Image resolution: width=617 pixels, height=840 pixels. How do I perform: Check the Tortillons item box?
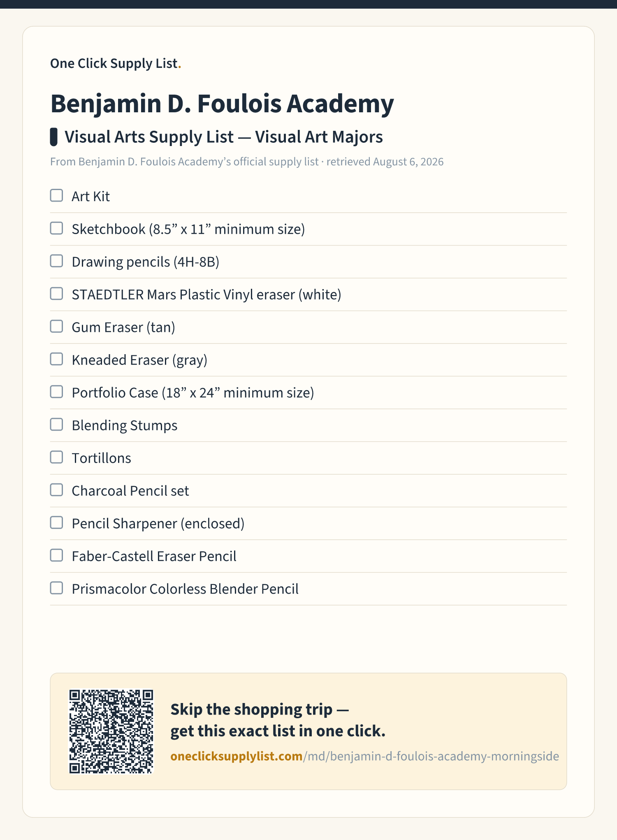point(56,457)
